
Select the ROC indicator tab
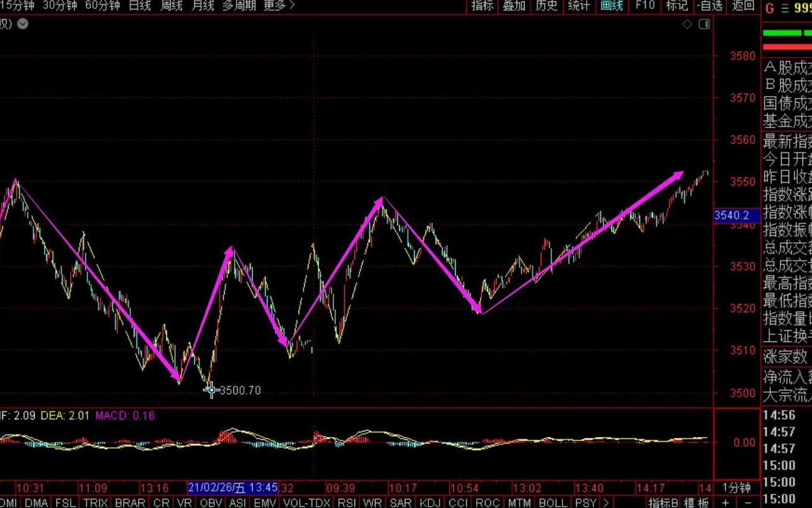[x=487, y=502]
